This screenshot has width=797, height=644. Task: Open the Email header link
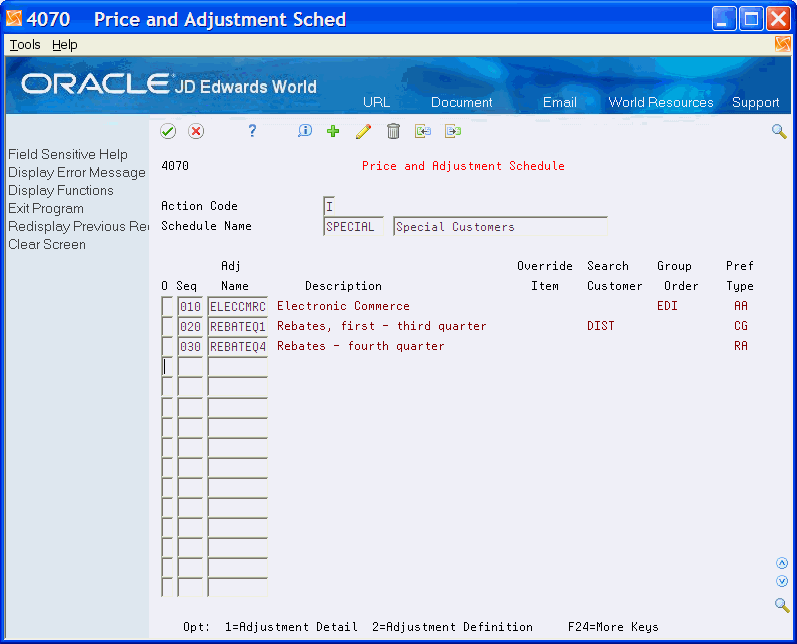point(560,102)
